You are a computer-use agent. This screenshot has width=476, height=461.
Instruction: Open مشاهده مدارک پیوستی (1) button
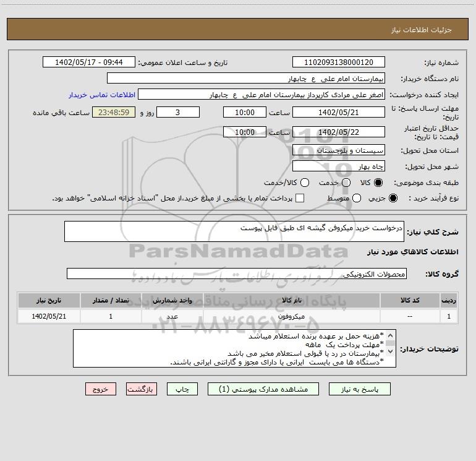(x=263, y=389)
